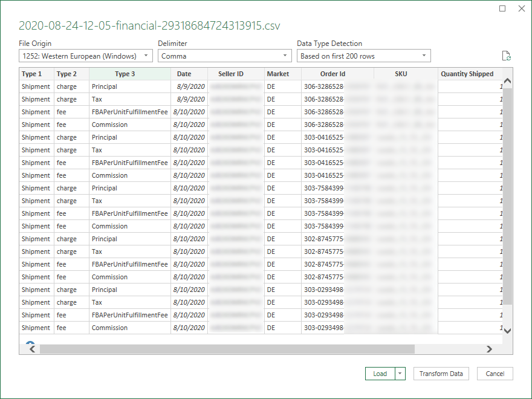Select the Quantity Shipped column header
The height and width of the screenshot is (399, 532).
[467, 73]
